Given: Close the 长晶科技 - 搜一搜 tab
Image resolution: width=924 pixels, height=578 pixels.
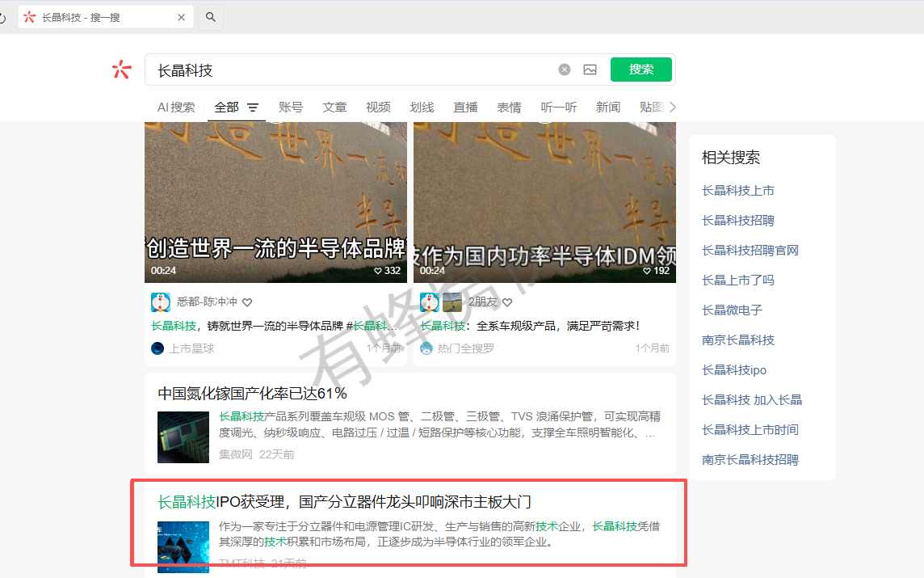Looking at the screenshot, I should [x=182, y=18].
